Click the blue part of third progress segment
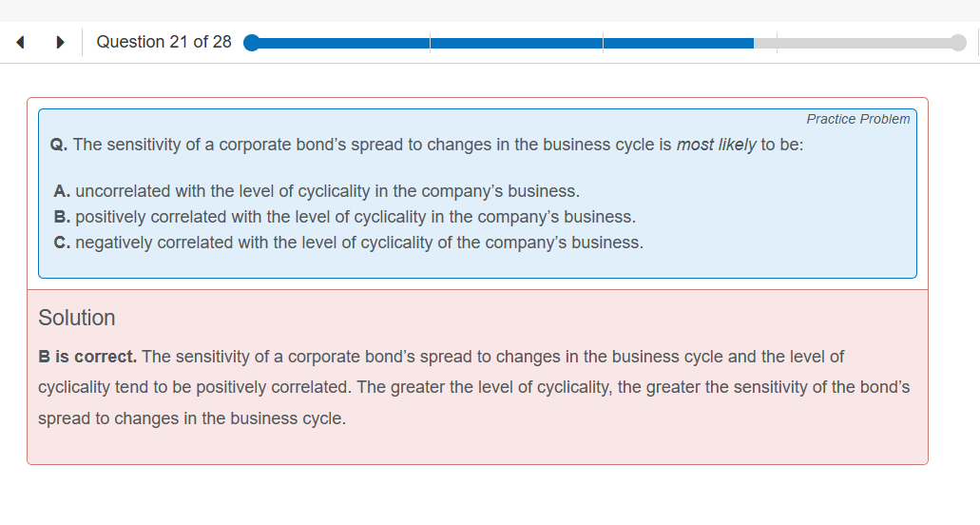This screenshot has width=980, height=525. [x=679, y=43]
